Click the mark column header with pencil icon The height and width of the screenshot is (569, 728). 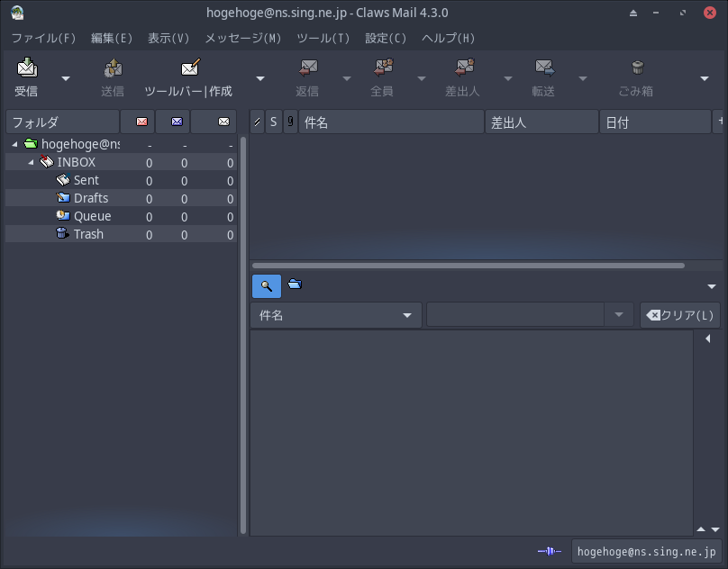click(x=257, y=122)
